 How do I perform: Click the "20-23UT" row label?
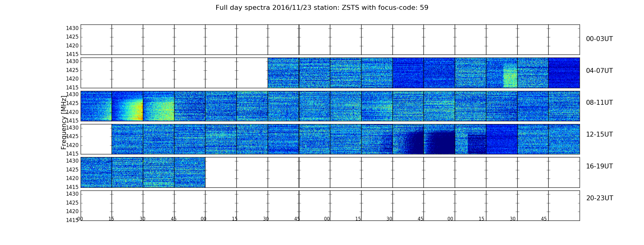coord(600,198)
